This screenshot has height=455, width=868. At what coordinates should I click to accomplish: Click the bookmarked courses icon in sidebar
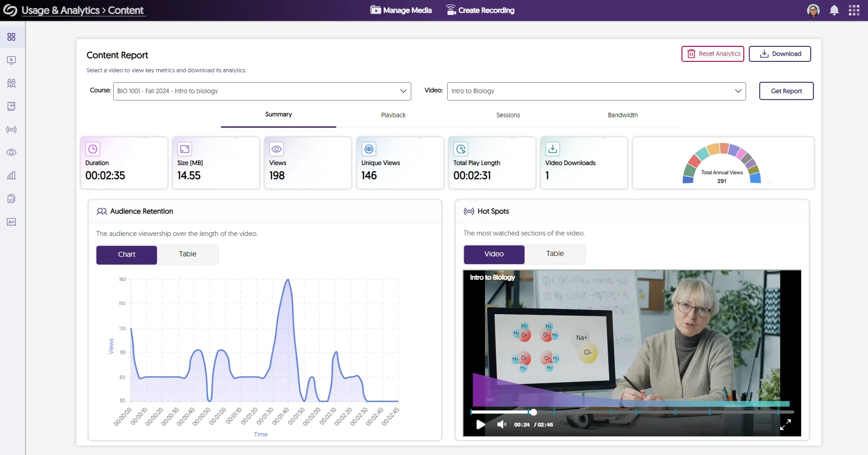(x=12, y=106)
